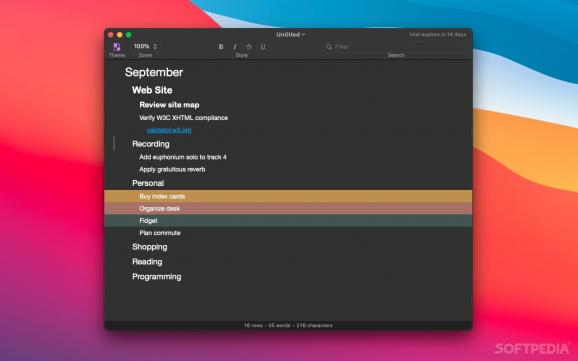Viewport: 578px width, 361px height.
Task: Select the Recording row
Action: (151, 144)
